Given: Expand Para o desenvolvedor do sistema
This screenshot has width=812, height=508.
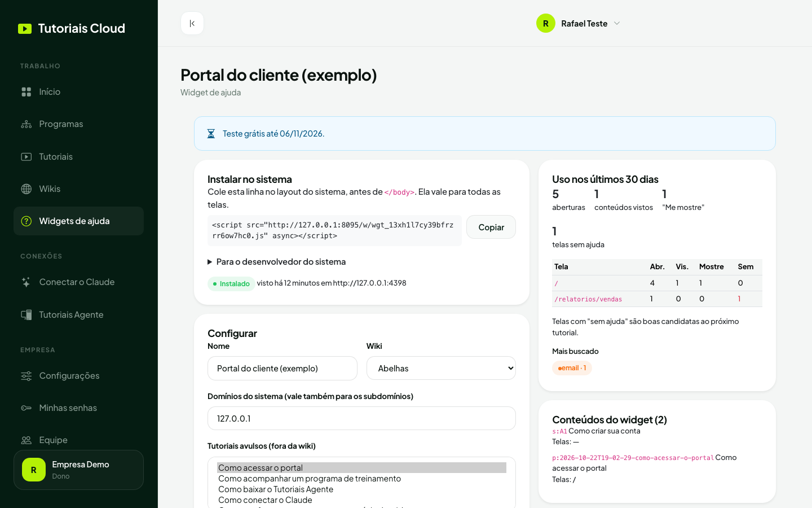Looking at the screenshot, I should [x=277, y=262].
